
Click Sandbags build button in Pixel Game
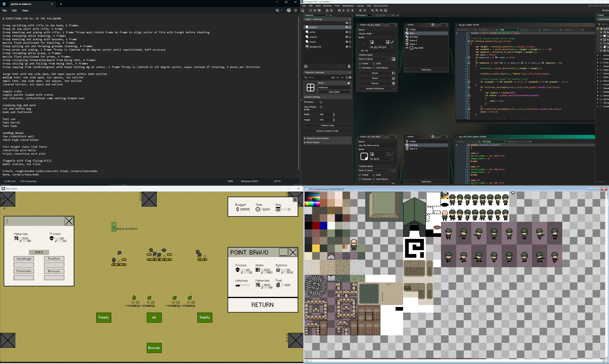coord(24,259)
